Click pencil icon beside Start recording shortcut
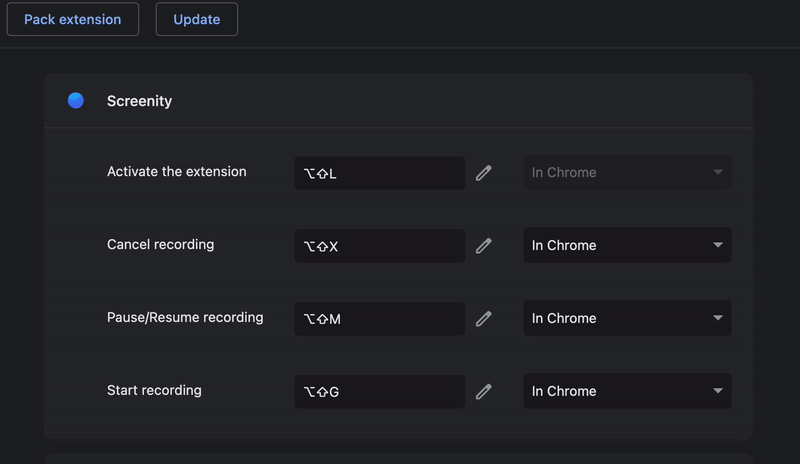800x464 pixels. point(484,391)
